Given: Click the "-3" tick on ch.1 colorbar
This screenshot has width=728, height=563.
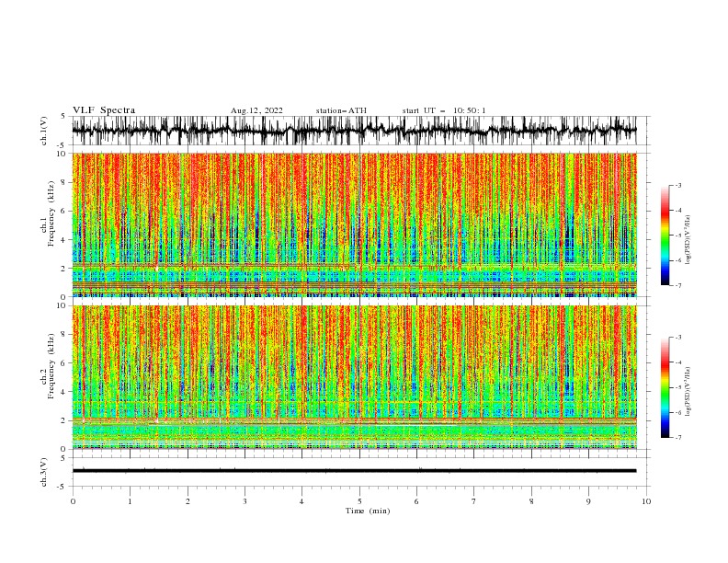Looking at the screenshot, I should point(677,185).
